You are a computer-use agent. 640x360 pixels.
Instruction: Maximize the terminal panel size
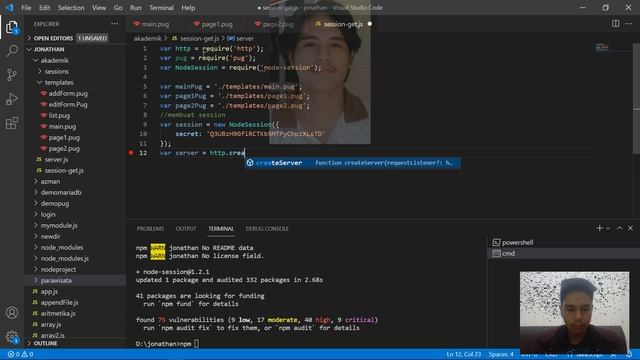pyautogui.click(x=619, y=228)
